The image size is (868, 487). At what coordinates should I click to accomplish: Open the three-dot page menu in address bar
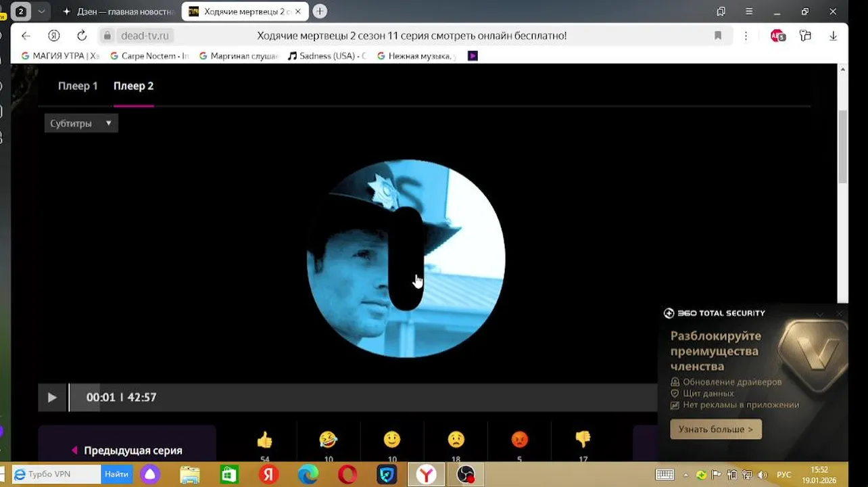click(x=746, y=36)
